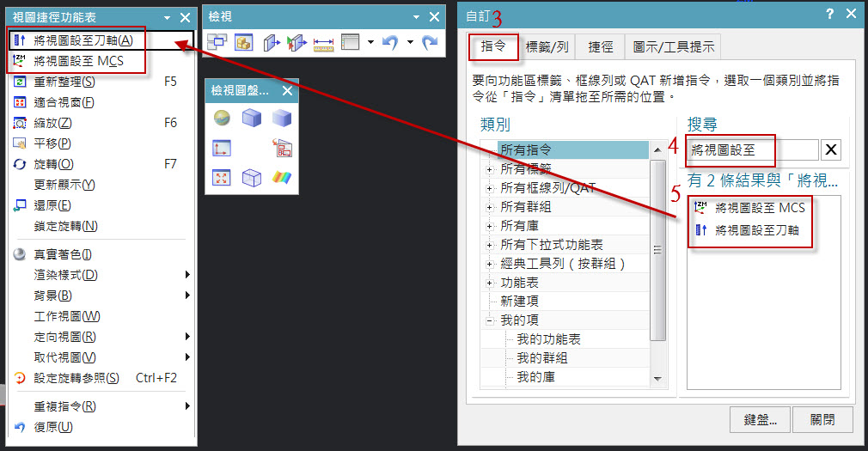This screenshot has width=868, height=451.
Task: Clear the search with the X button
Action: pyautogui.click(x=831, y=150)
